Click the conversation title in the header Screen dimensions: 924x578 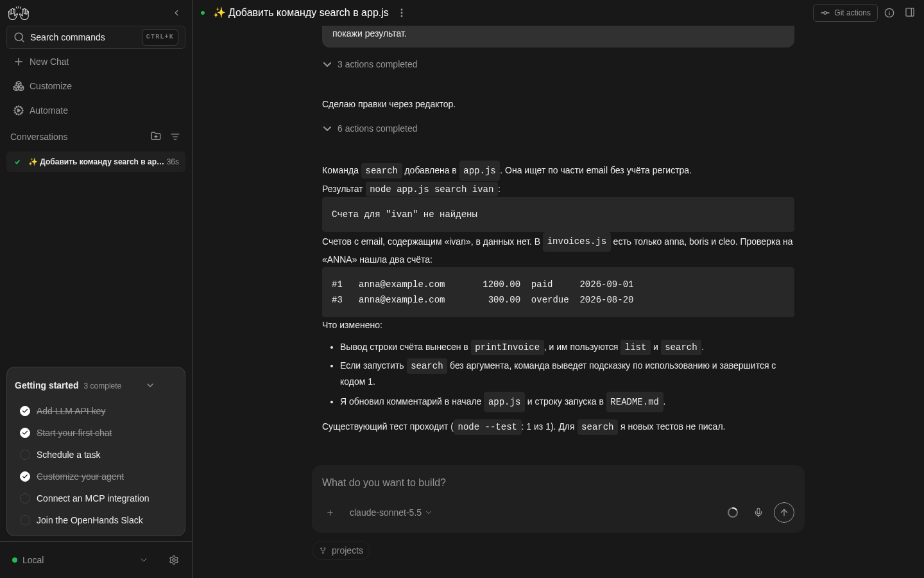301,13
